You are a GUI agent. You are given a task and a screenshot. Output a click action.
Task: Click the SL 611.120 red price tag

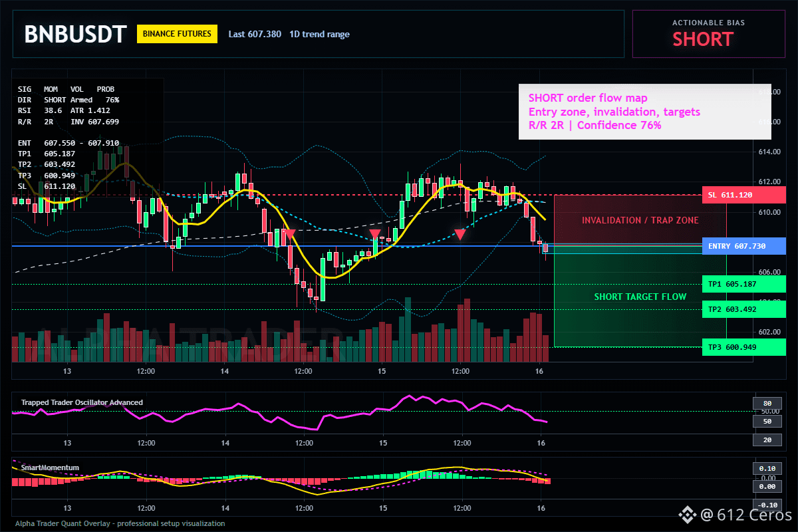coord(743,195)
